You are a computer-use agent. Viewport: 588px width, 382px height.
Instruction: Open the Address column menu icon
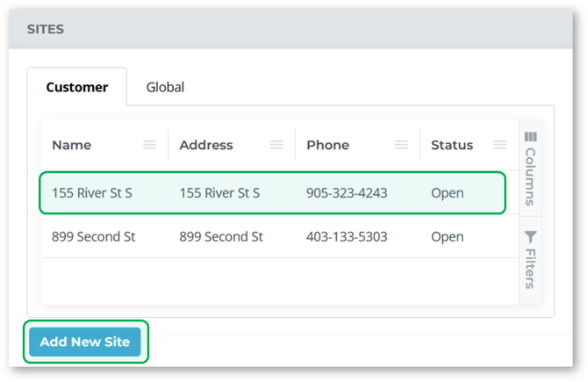[x=276, y=145]
